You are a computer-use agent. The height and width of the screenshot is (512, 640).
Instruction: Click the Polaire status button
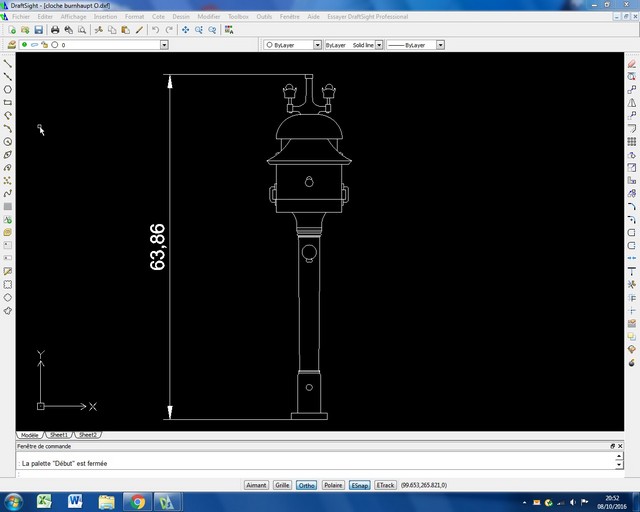point(333,485)
